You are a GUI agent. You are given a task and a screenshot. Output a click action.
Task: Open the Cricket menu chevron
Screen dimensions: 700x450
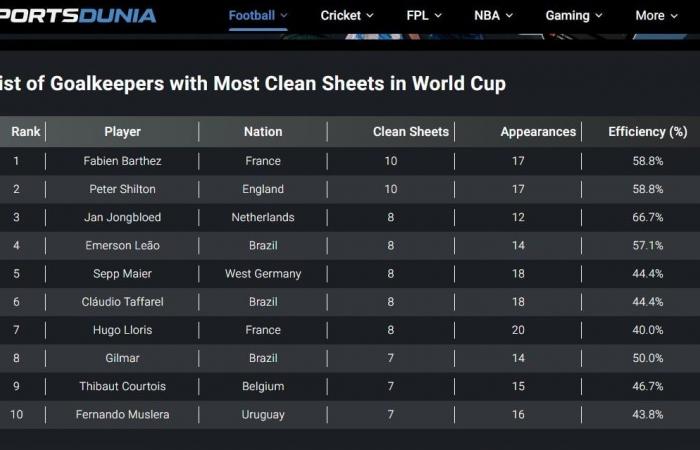point(370,15)
